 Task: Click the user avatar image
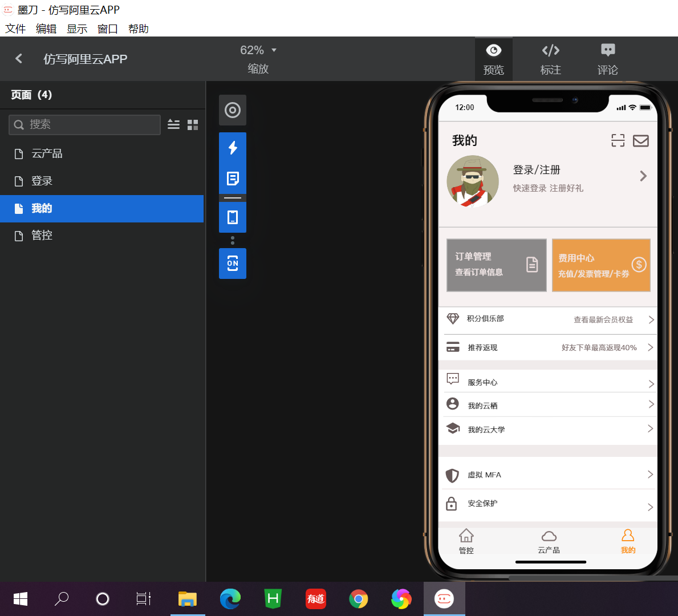pyautogui.click(x=473, y=181)
